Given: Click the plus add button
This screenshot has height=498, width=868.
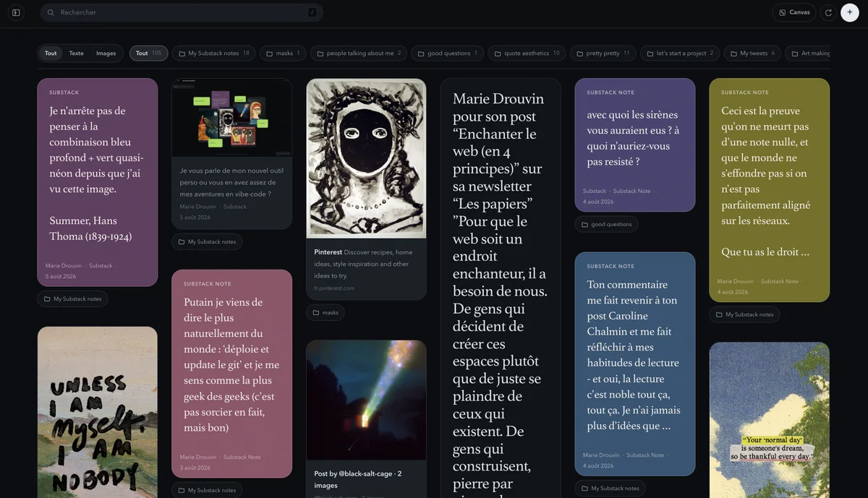Looking at the screenshot, I should 849,12.
